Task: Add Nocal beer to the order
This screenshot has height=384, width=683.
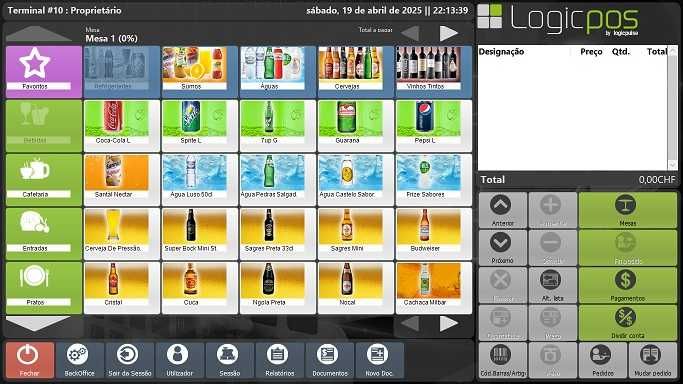Action: tap(355, 287)
